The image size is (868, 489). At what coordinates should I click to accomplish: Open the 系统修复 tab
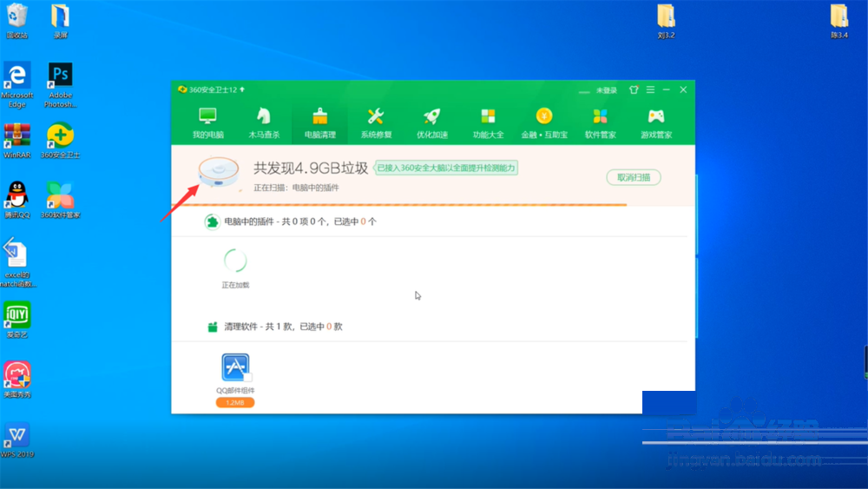(x=376, y=123)
